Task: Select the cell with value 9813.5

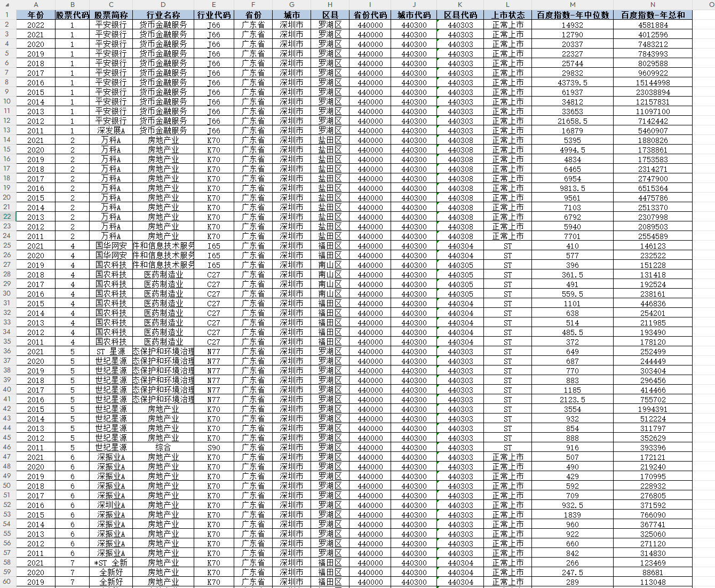Action: tap(573, 188)
